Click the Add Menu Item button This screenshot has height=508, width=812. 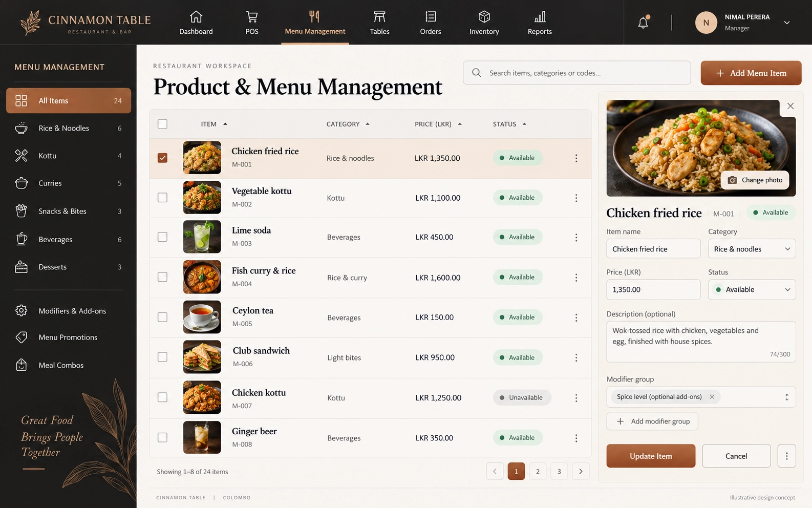[751, 73]
